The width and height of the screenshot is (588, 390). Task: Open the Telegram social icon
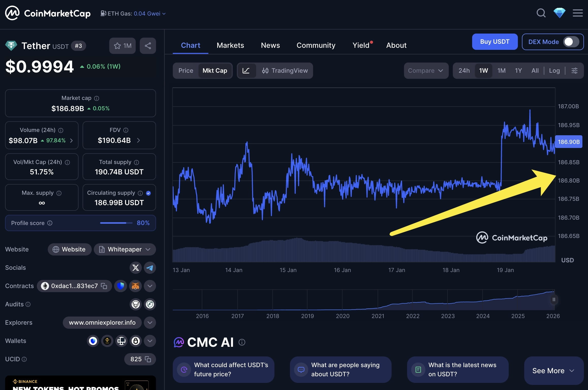coord(150,268)
